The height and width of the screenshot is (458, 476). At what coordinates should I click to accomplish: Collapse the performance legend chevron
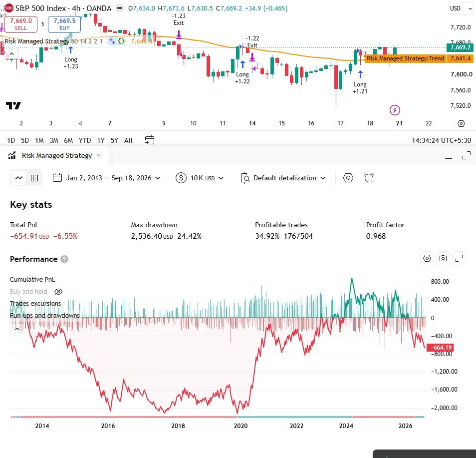pos(17,329)
